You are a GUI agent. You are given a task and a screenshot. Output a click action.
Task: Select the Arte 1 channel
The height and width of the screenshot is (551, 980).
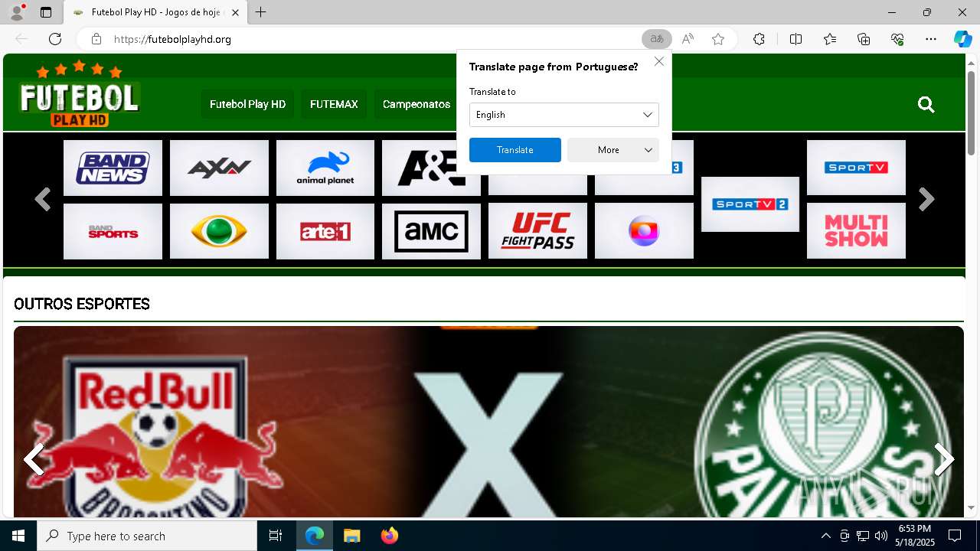pos(325,231)
